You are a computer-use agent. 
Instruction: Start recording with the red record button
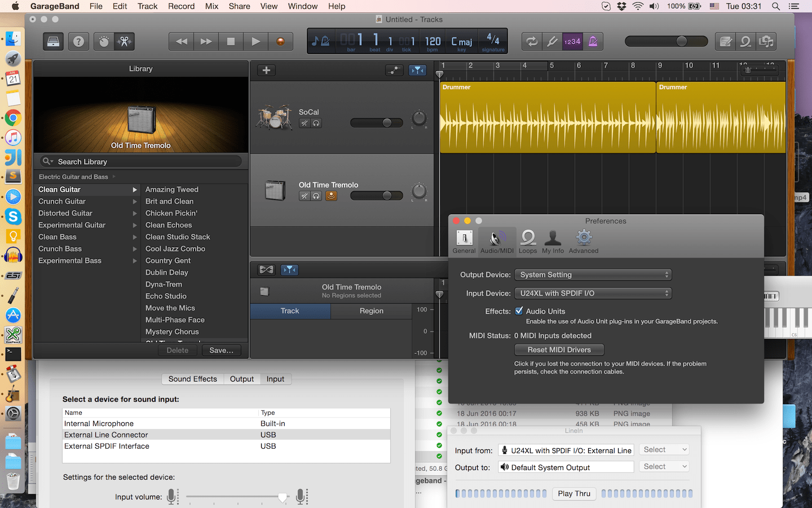(x=281, y=41)
